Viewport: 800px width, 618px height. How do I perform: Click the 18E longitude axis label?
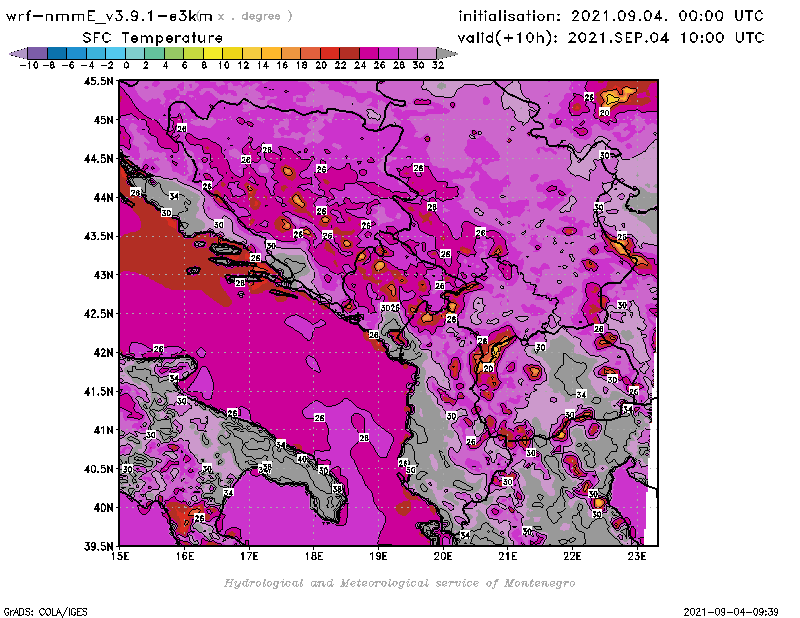point(314,556)
